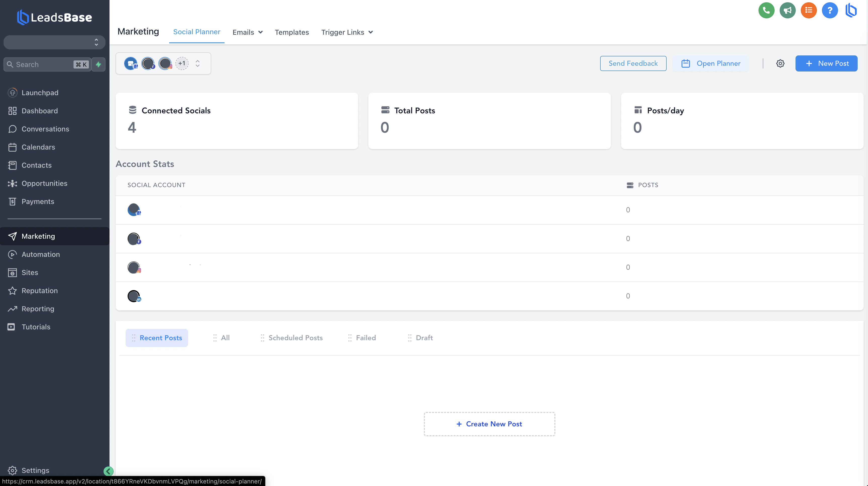Viewport: 868px width, 486px height.
Task: Click the Social Planner settings gear
Action: [x=781, y=63]
